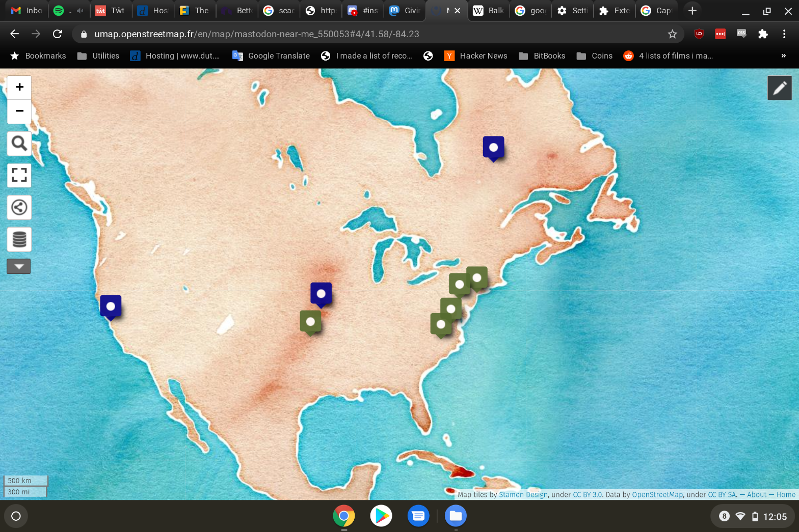Open the Coins bookmarks folder
The height and width of the screenshot is (532, 799).
point(595,56)
